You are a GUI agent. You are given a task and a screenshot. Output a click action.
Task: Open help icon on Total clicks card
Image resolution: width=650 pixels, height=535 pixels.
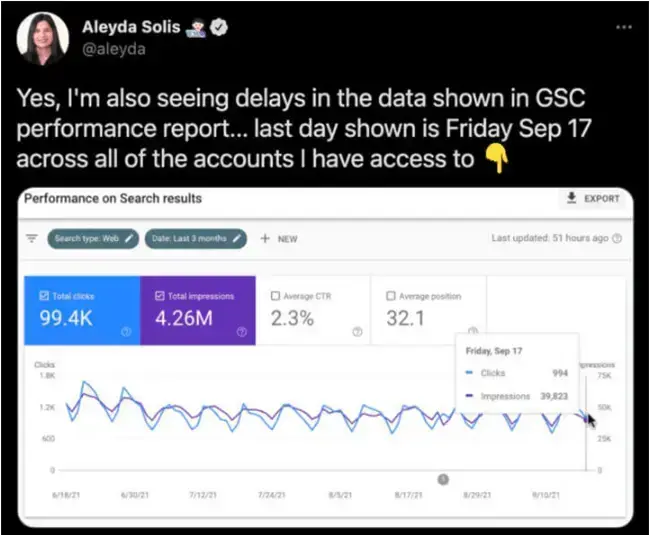coord(126,333)
